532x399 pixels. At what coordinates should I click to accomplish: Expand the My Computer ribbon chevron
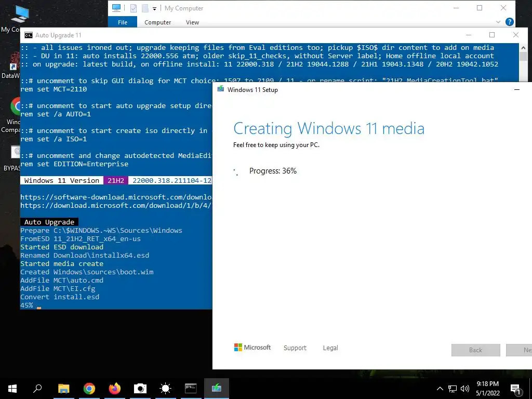tap(498, 22)
